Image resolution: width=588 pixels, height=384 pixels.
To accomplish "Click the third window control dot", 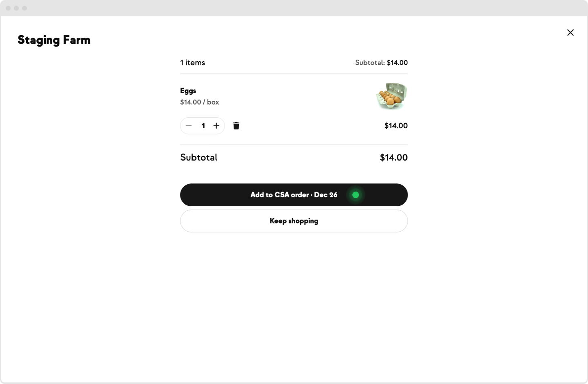I will tap(24, 8).
